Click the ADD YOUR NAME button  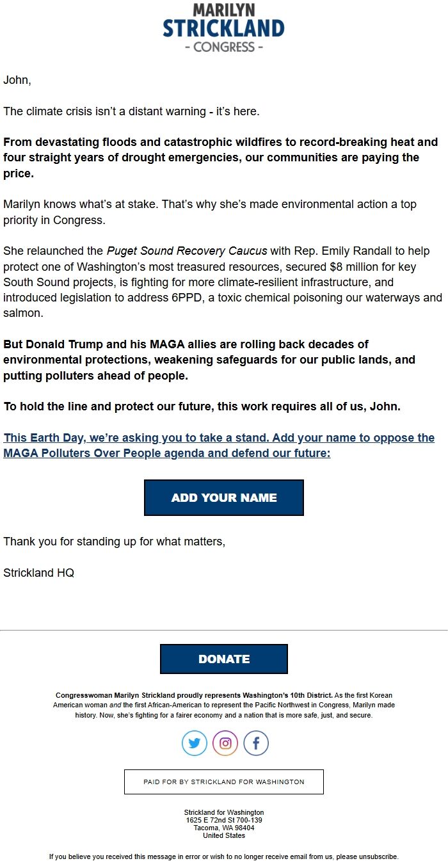click(224, 497)
